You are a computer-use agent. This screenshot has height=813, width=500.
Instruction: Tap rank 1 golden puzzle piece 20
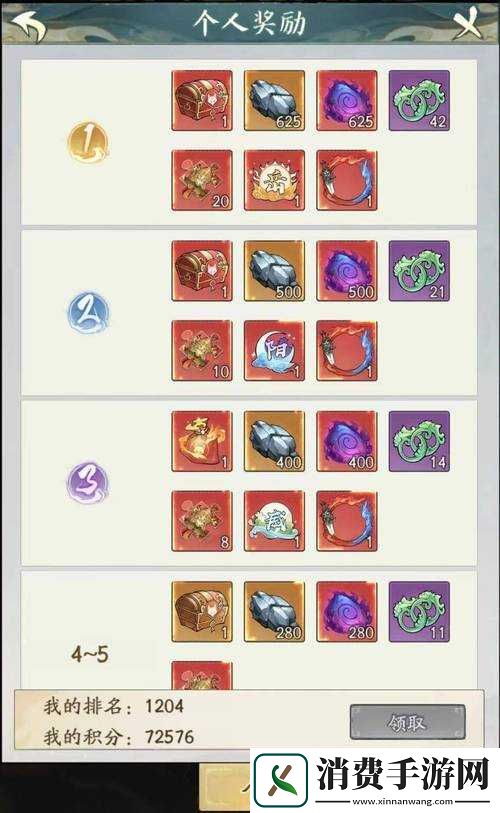click(x=202, y=180)
